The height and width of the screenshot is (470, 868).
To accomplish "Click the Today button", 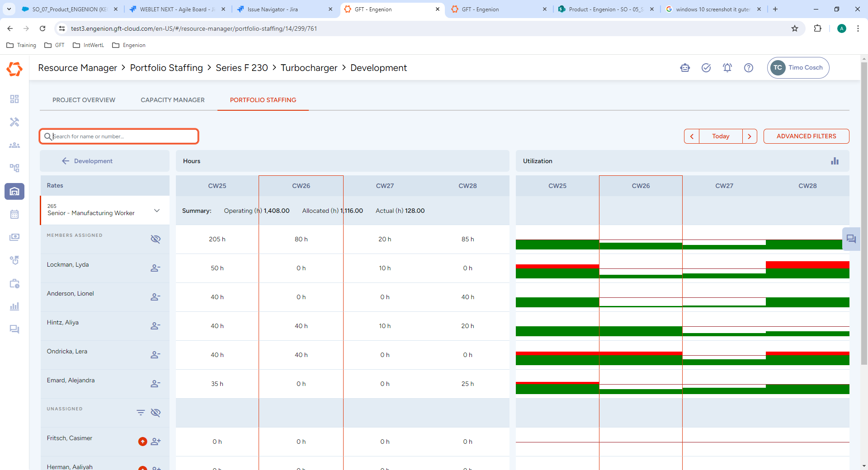I will [x=721, y=136].
